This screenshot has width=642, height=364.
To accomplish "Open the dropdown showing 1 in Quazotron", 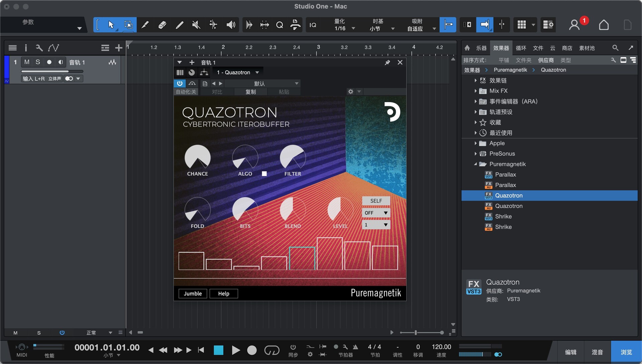I will tap(376, 225).
